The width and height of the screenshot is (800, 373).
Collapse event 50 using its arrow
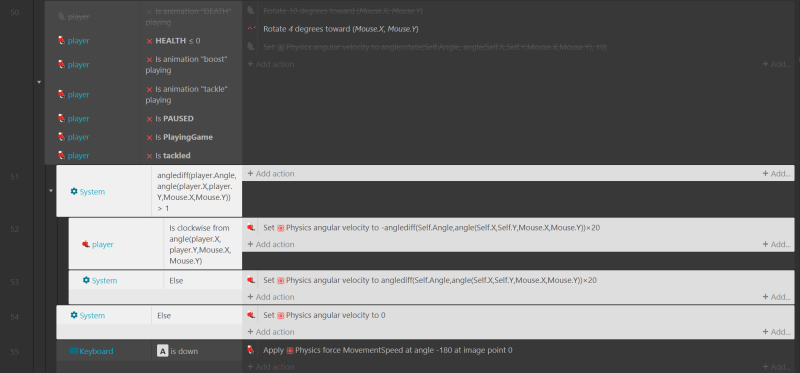point(39,82)
